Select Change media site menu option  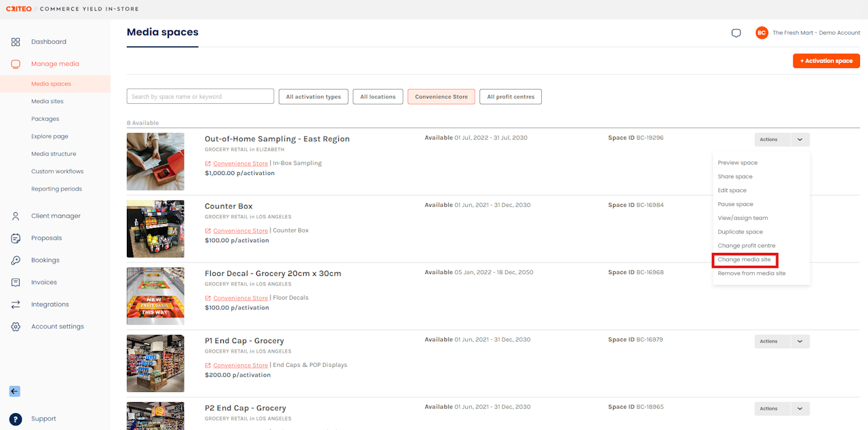click(x=744, y=260)
